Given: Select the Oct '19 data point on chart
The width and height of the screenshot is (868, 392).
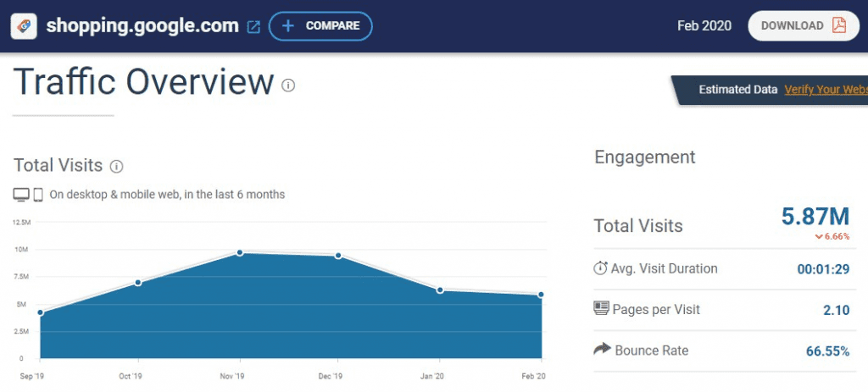Looking at the screenshot, I should tap(138, 283).
